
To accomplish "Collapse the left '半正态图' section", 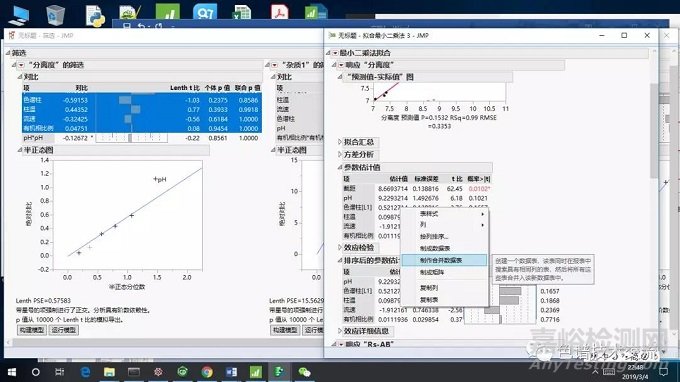I will (x=20, y=150).
